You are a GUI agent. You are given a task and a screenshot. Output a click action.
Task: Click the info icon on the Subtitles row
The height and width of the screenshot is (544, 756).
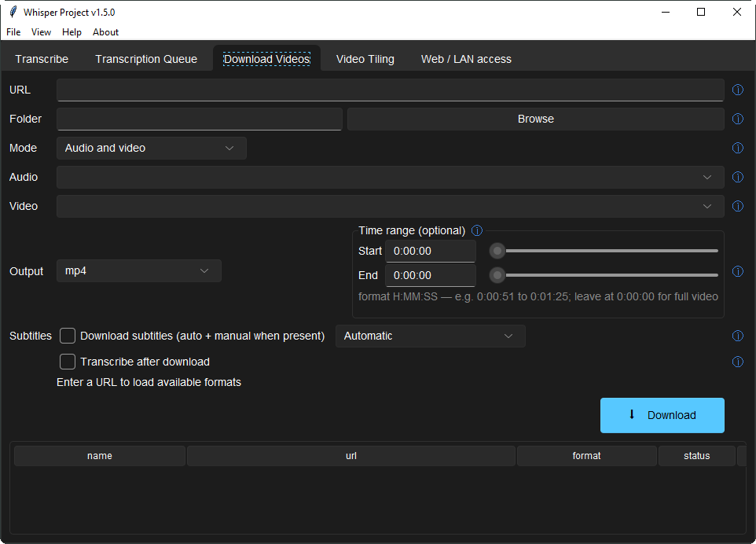[x=738, y=336]
